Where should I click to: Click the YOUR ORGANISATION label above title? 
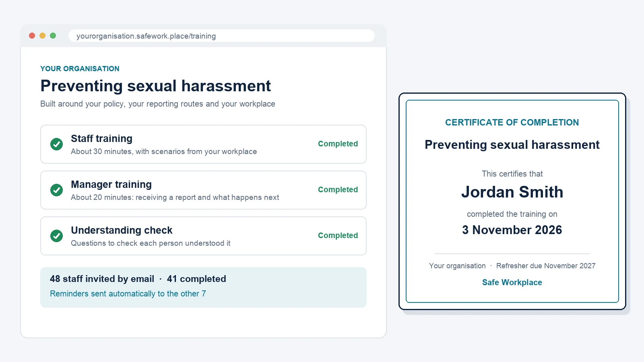click(x=80, y=69)
